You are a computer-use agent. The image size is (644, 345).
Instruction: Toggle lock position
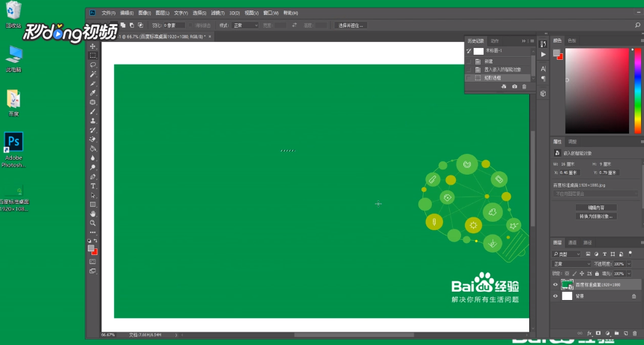(582, 274)
